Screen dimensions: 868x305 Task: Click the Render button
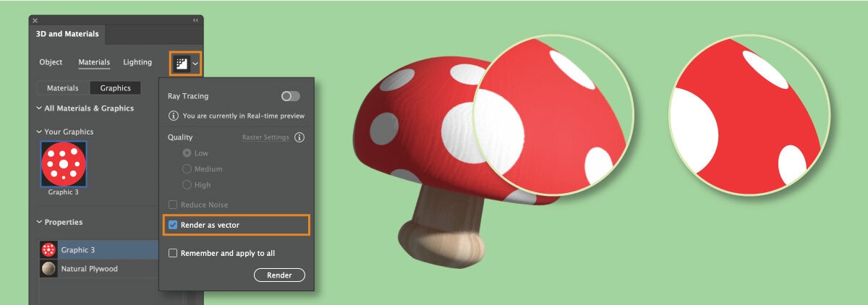(x=279, y=275)
